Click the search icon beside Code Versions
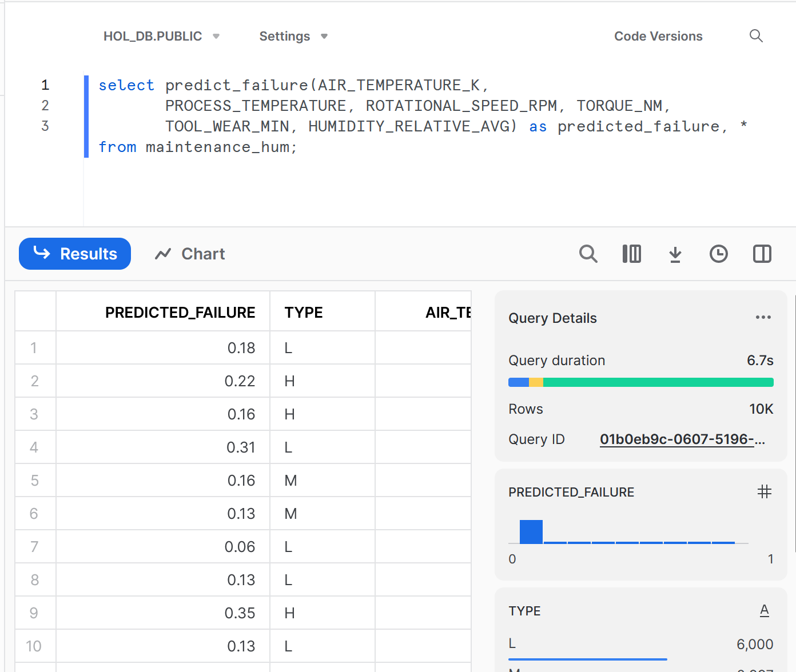This screenshot has width=796, height=672. click(x=756, y=36)
